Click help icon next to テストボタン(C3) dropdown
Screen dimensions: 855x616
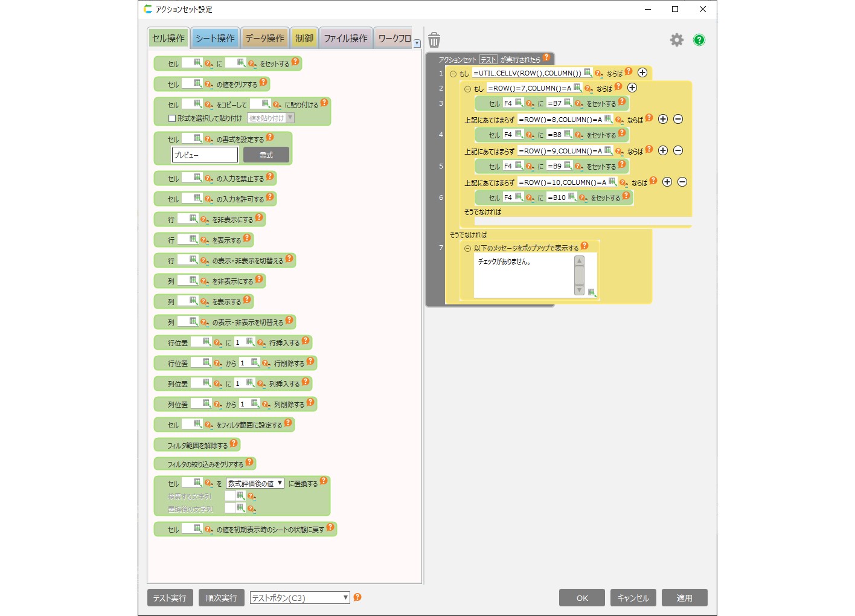click(357, 597)
